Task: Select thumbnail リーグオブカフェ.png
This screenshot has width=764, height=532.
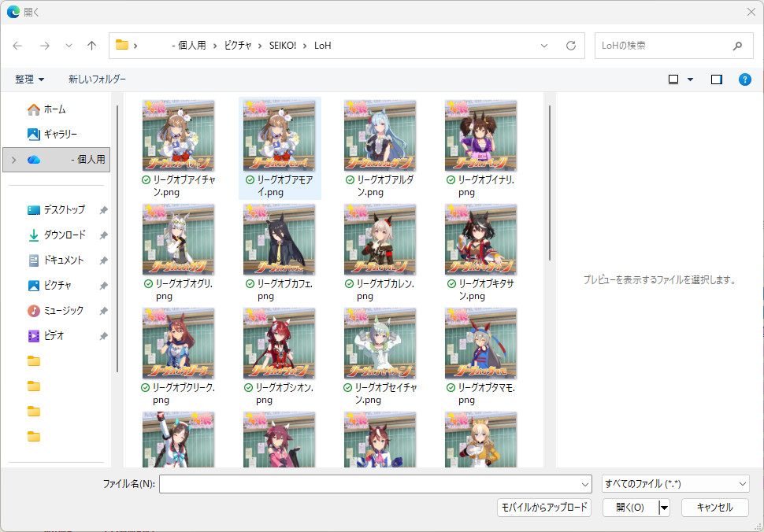Action: [279, 239]
